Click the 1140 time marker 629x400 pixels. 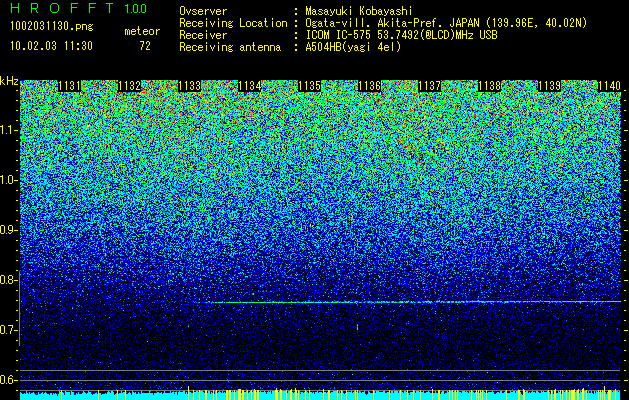click(609, 86)
